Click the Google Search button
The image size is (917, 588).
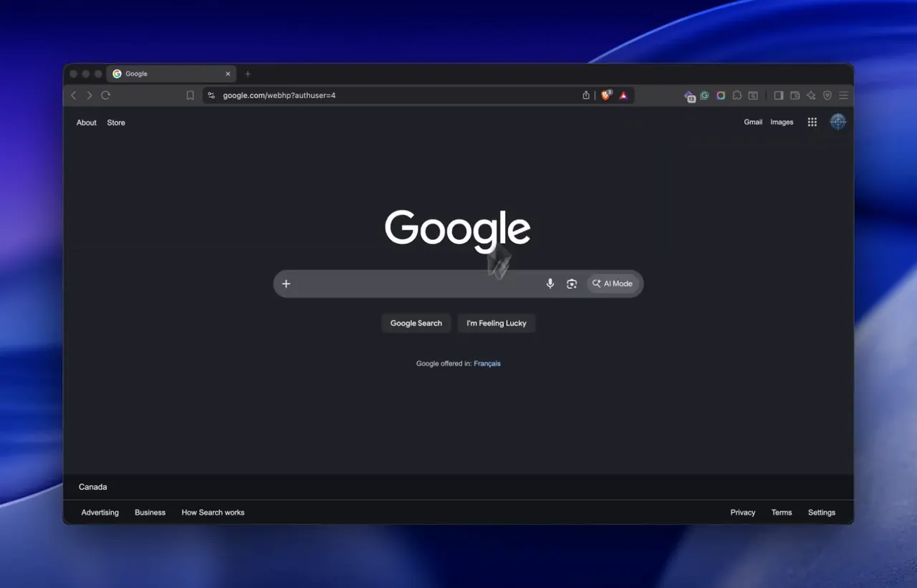(416, 323)
